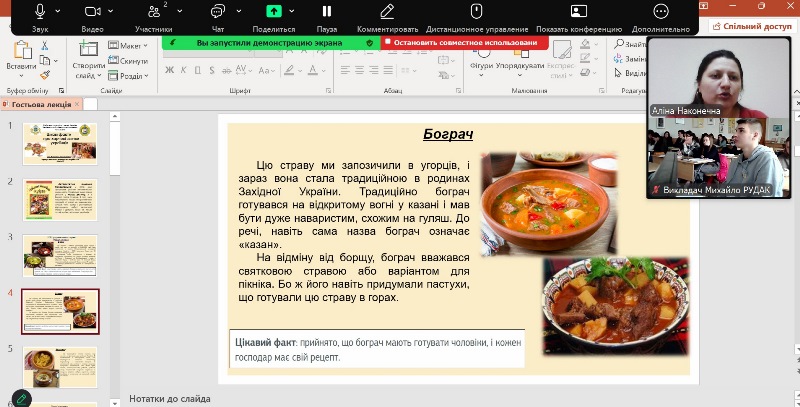
Task: Click the Zoom camera (Видео) icon
Action: coord(93,11)
